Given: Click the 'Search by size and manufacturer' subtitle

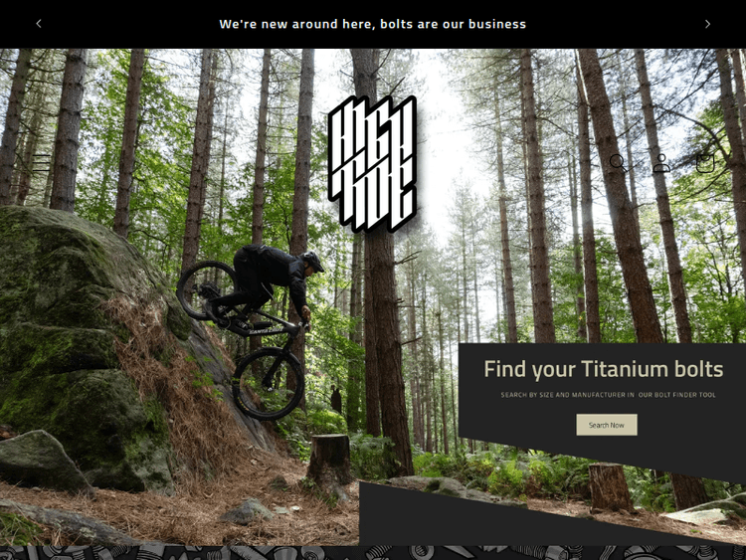Looking at the screenshot, I should point(608,395).
